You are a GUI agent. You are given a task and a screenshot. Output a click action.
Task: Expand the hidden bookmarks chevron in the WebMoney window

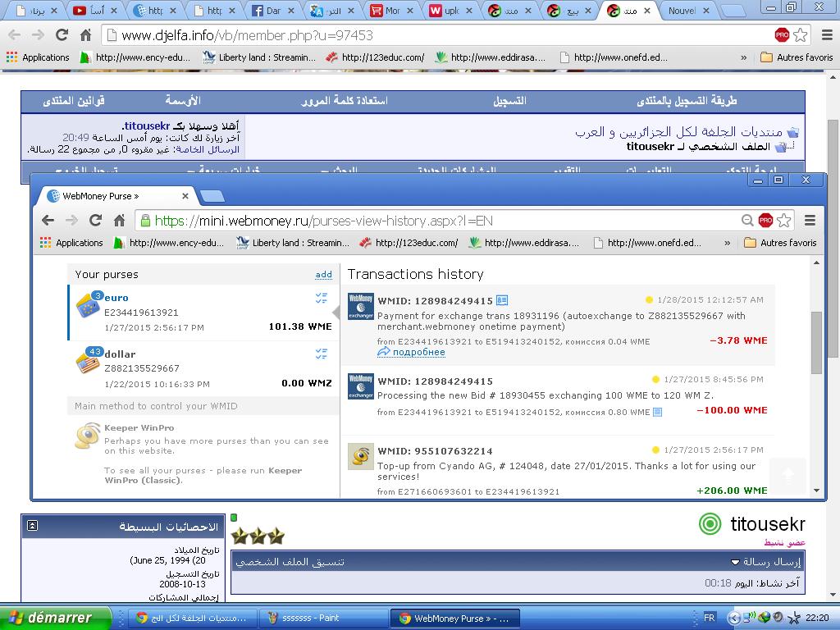pyautogui.click(x=727, y=243)
